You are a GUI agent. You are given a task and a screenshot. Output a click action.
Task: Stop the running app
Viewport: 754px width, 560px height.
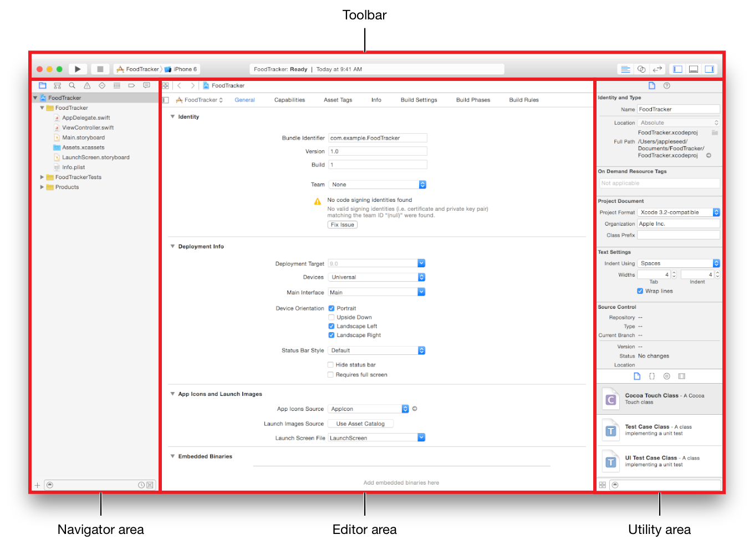click(100, 69)
